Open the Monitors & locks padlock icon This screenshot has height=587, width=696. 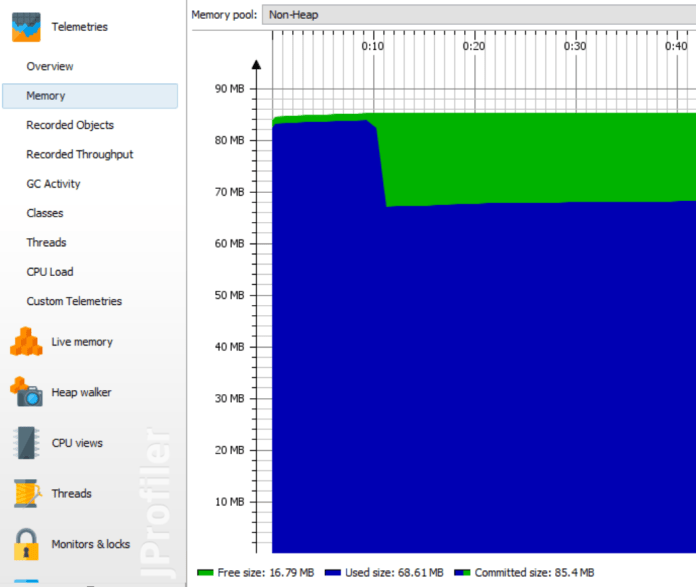click(26, 544)
